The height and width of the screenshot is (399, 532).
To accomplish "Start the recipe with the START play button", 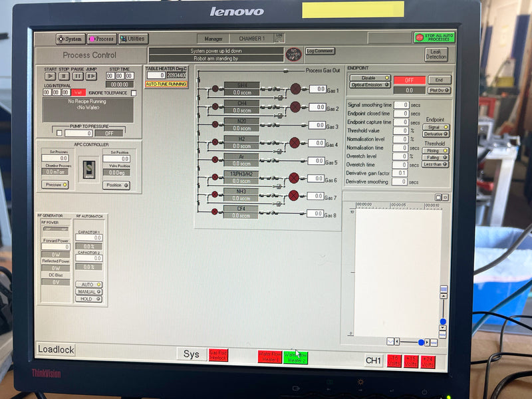I will coord(51,76).
